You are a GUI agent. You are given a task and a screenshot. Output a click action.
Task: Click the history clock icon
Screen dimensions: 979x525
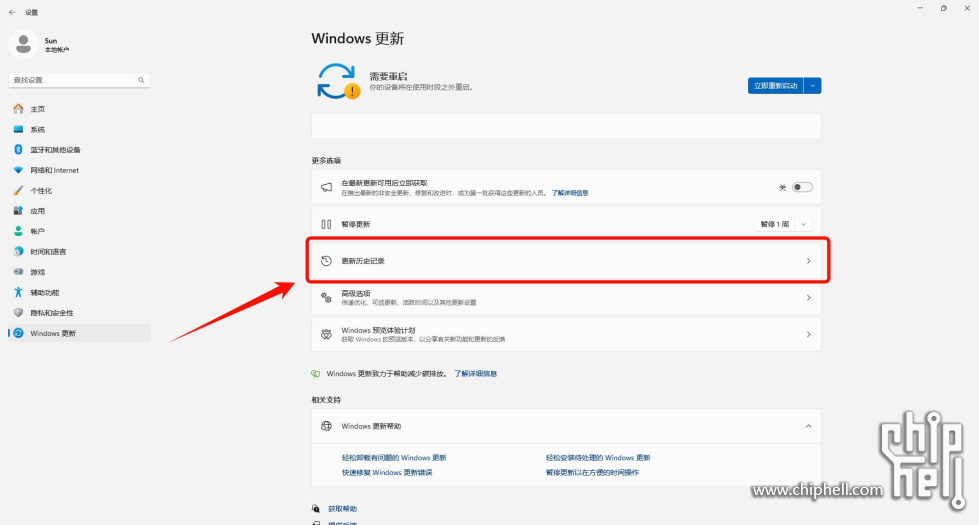click(326, 261)
